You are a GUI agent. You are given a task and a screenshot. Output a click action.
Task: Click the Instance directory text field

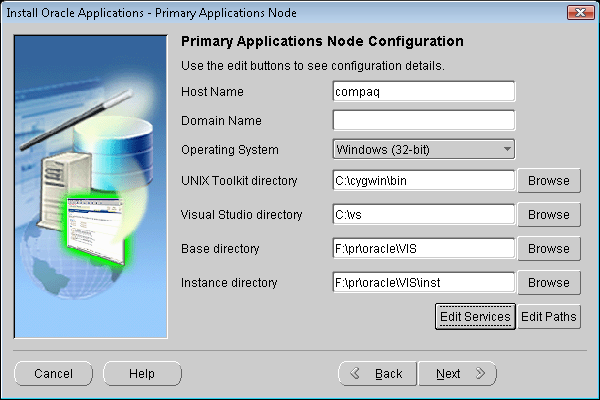tap(423, 283)
